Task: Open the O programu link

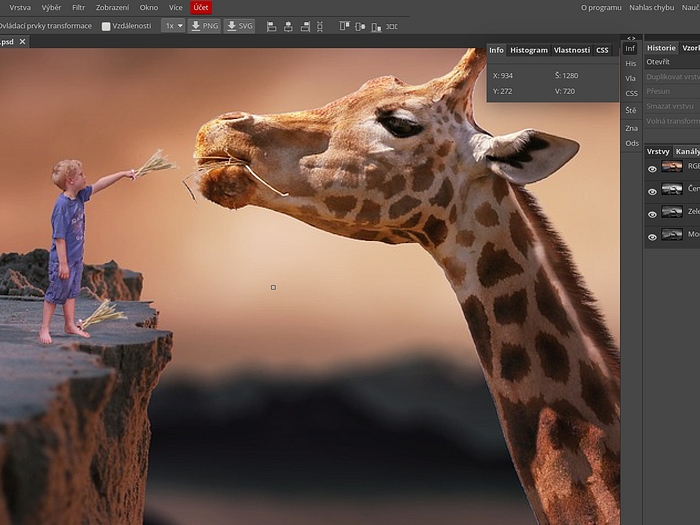Action: 601,7
